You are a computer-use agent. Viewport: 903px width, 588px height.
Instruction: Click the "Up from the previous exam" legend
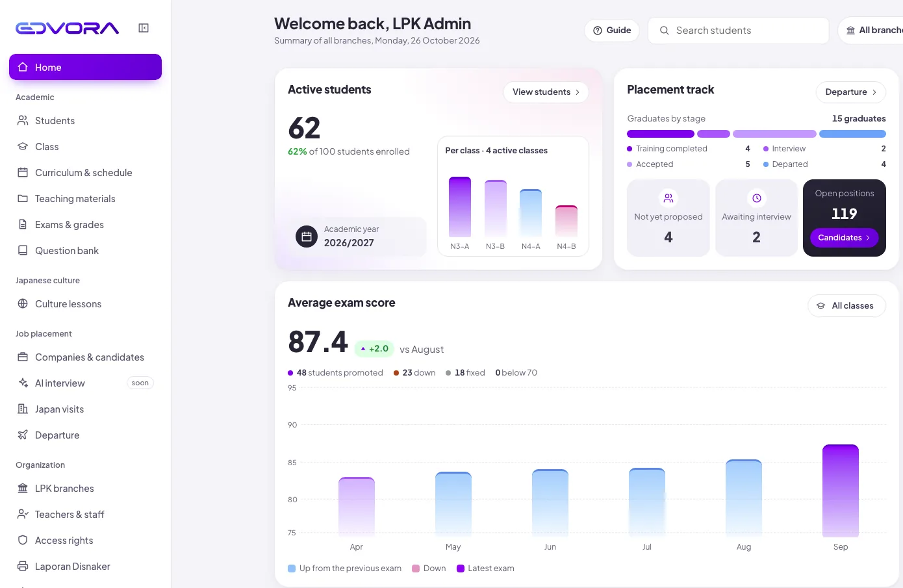click(345, 569)
